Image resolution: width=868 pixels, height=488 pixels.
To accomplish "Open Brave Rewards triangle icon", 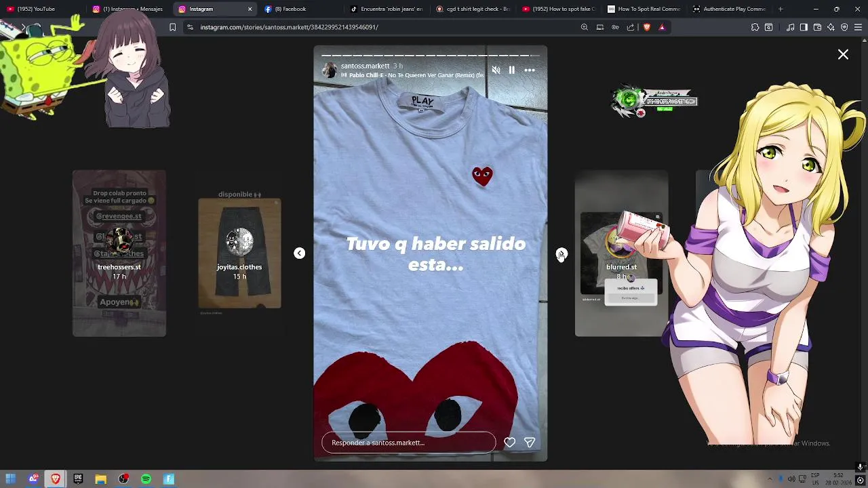I will click(x=662, y=27).
